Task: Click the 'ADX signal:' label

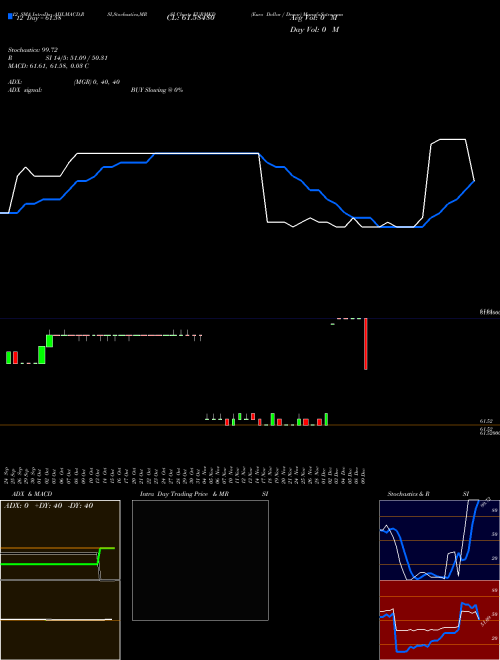Action: 25,90
